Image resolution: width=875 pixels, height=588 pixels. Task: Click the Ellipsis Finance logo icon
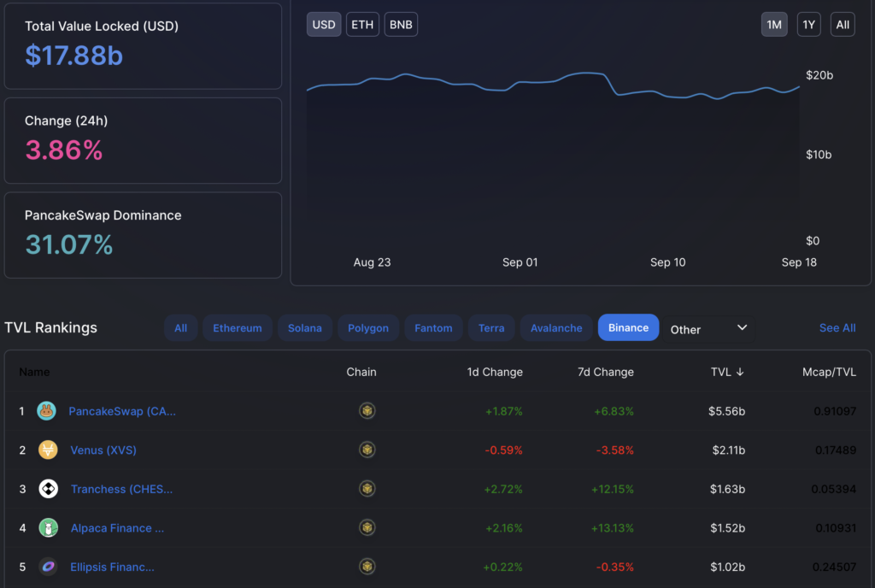48,567
